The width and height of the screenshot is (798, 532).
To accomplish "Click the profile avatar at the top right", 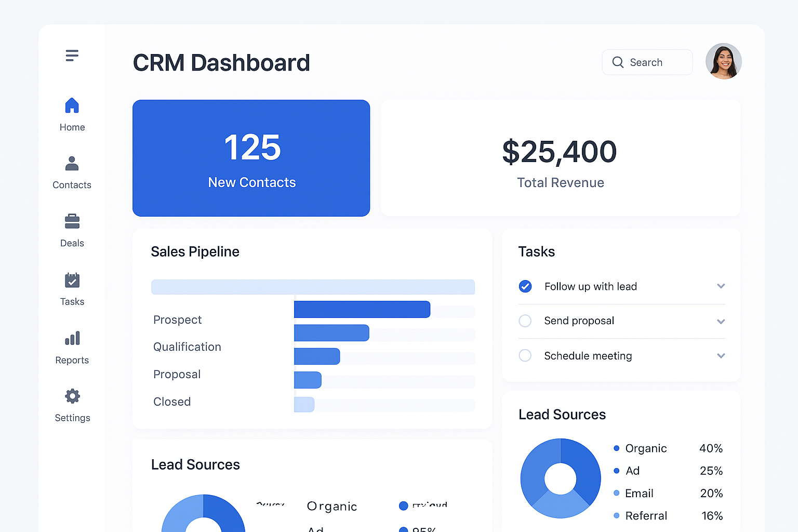I will tap(723, 61).
